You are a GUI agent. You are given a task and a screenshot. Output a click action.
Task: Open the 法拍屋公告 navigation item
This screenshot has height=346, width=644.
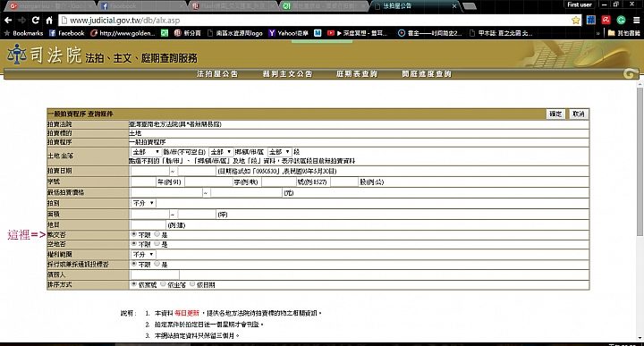[217, 74]
